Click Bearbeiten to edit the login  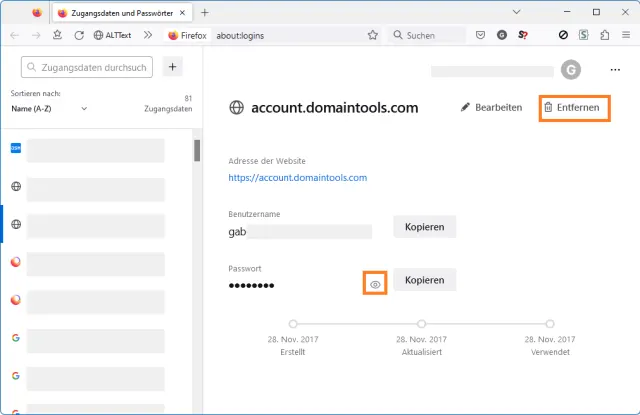click(491, 107)
